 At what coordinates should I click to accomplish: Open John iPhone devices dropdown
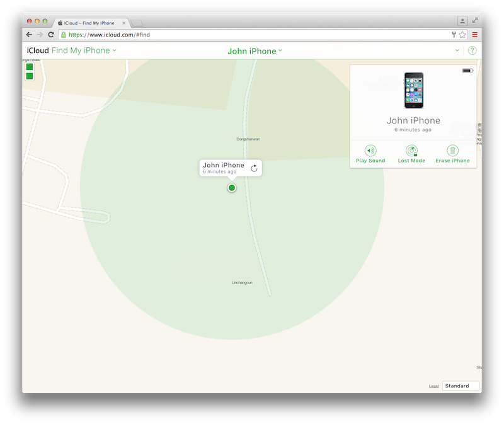255,51
